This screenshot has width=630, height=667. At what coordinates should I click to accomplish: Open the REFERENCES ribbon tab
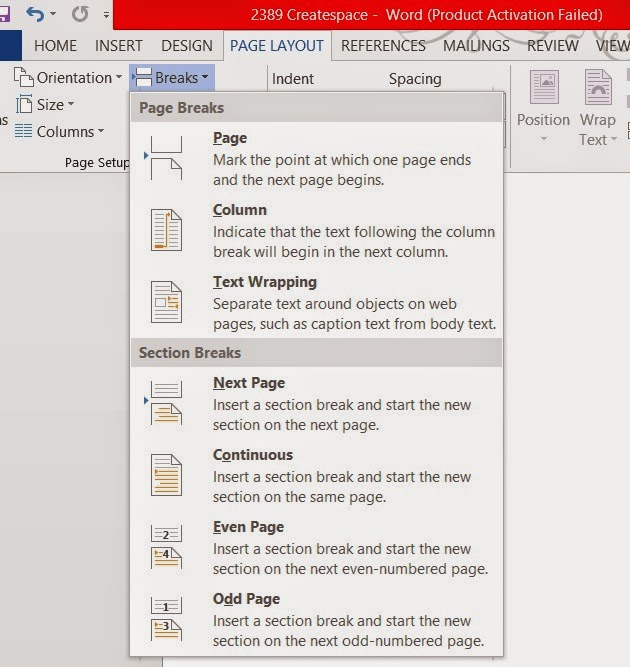coord(383,46)
